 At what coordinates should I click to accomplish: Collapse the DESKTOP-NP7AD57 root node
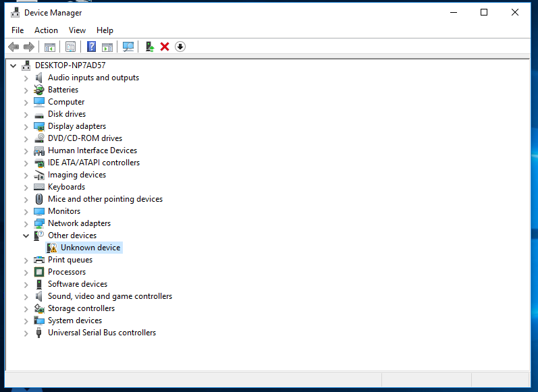click(x=13, y=65)
